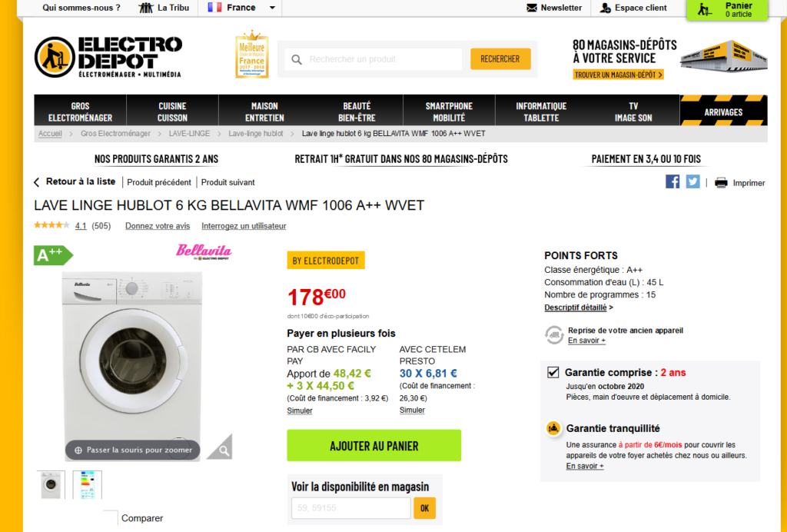
Task: Click the Ajouter au panier button
Action: point(374,446)
